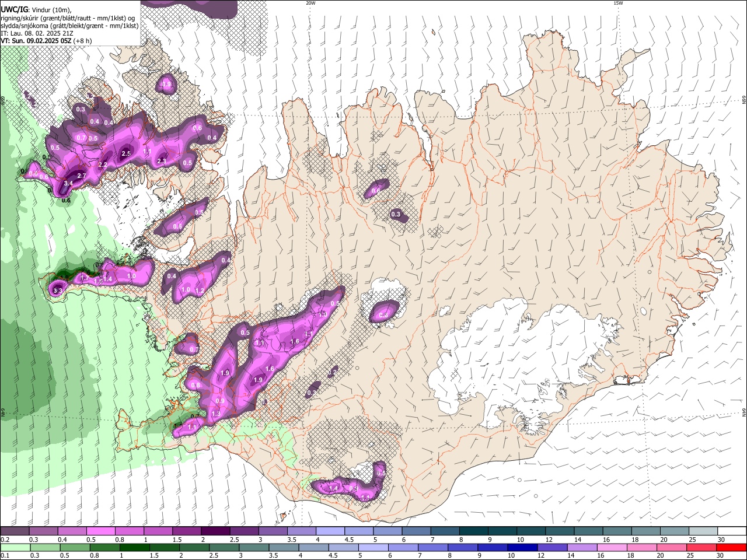
Task: Click the pale green 0.1–0.3 rain legend swatch
Action: pyautogui.click(x=16, y=547)
